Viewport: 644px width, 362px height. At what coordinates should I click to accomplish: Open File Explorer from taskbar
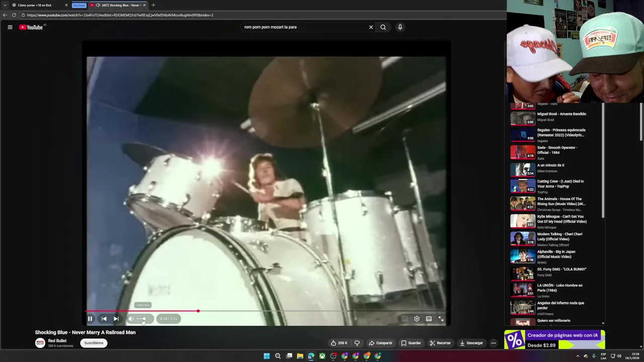click(x=300, y=356)
